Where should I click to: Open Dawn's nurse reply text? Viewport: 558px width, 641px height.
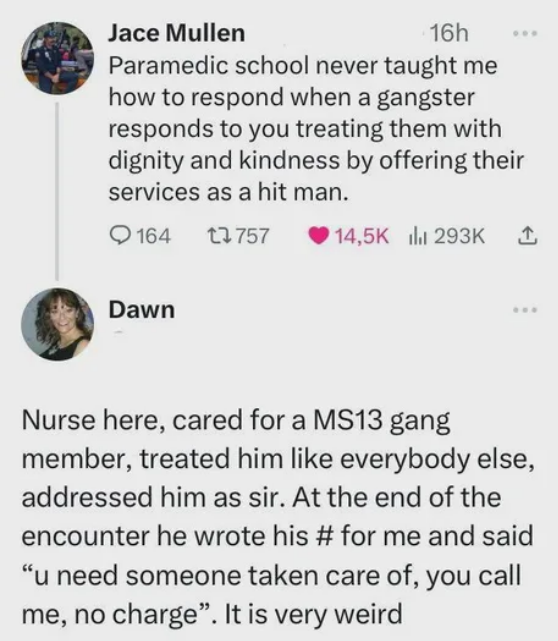(x=278, y=517)
